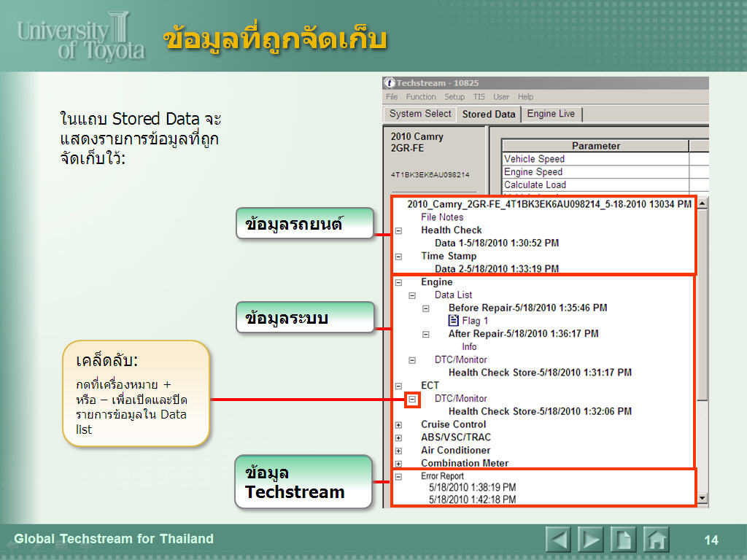This screenshot has width=747, height=560.
Task: Click the tree scrollbar up arrow
Action: [703, 203]
